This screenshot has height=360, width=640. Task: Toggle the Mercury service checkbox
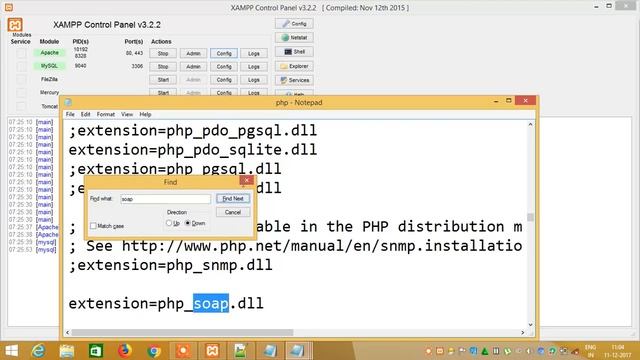(22, 93)
